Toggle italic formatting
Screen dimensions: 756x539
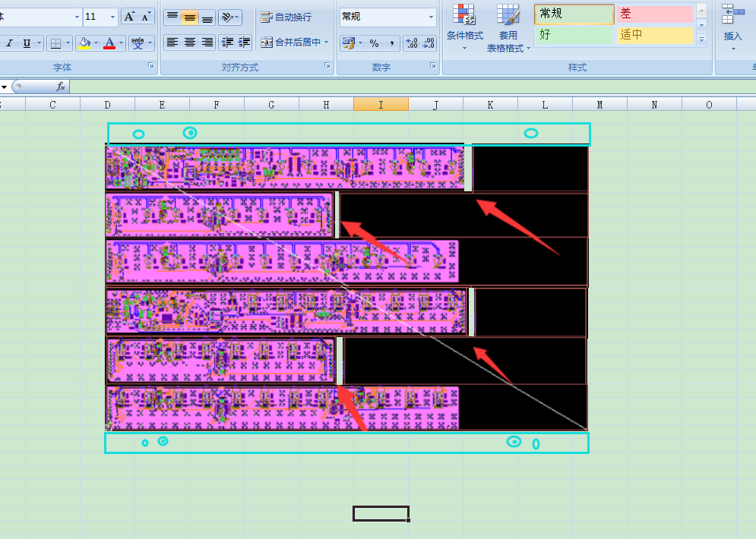(x=10, y=43)
